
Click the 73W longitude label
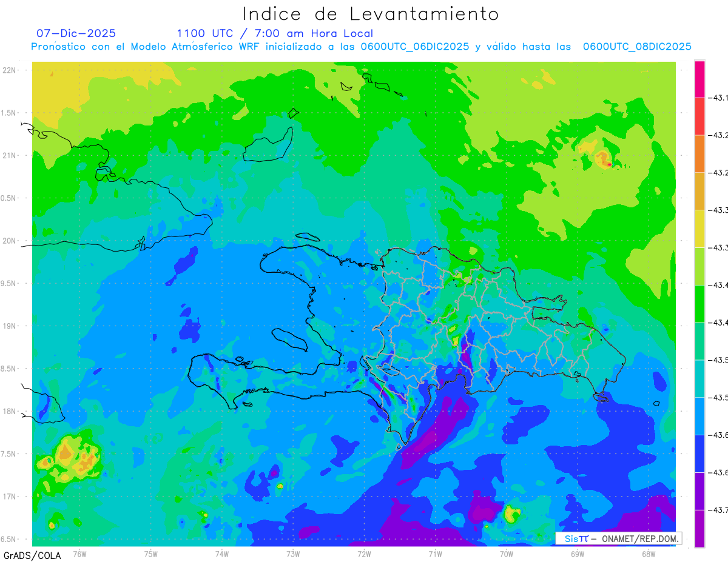coord(293,554)
